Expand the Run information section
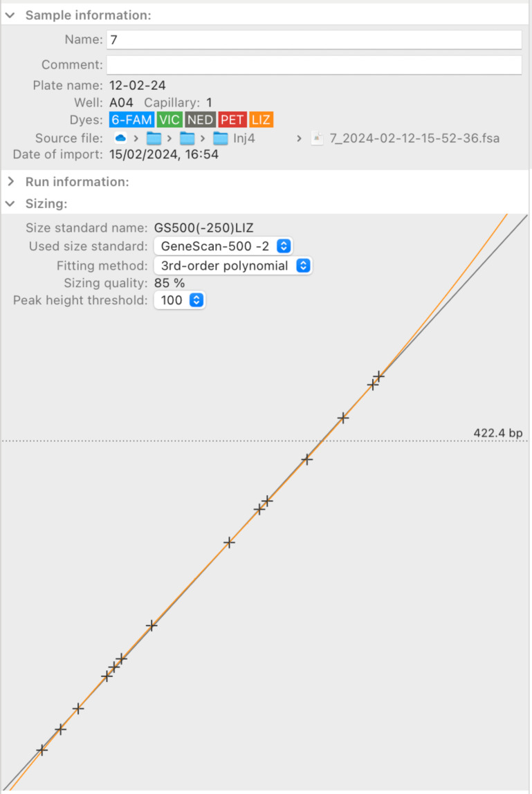Screen dimensions: 532x794 (x=10, y=181)
